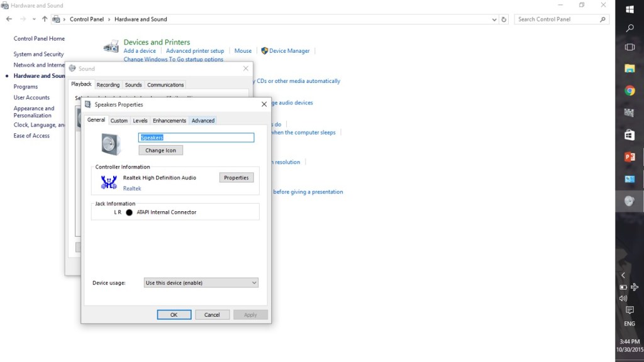Open the Levels tab
Screen dimensions: 644x362
pos(140,121)
